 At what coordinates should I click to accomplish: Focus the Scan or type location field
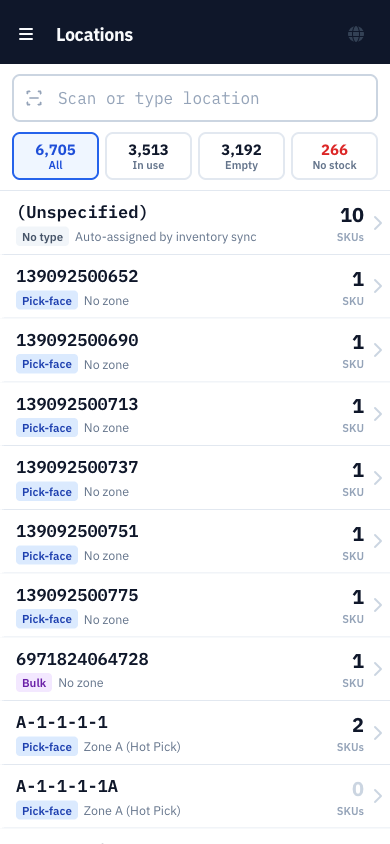[195, 98]
